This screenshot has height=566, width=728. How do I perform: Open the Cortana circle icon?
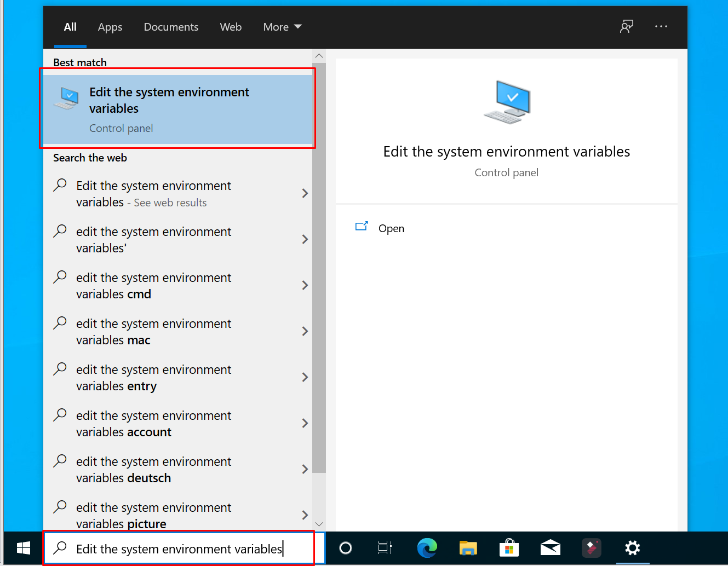pyautogui.click(x=346, y=548)
